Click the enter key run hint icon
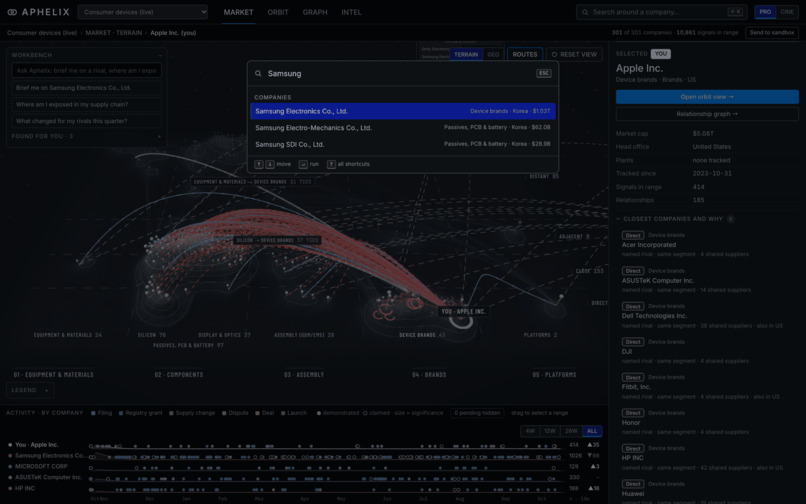Viewport: 806px width, 504px height. (x=303, y=164)
